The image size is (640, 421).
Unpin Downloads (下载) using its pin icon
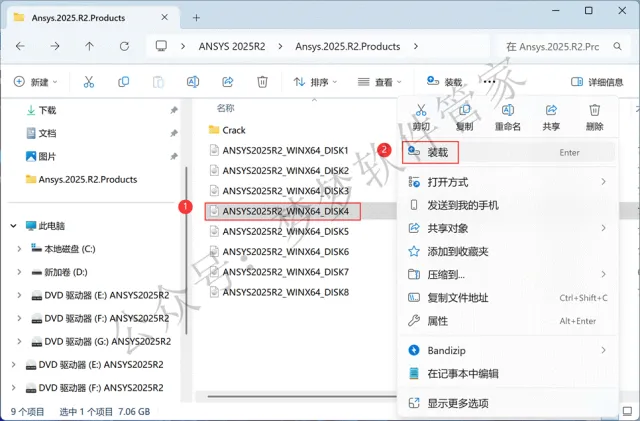[x=174, y=110]
